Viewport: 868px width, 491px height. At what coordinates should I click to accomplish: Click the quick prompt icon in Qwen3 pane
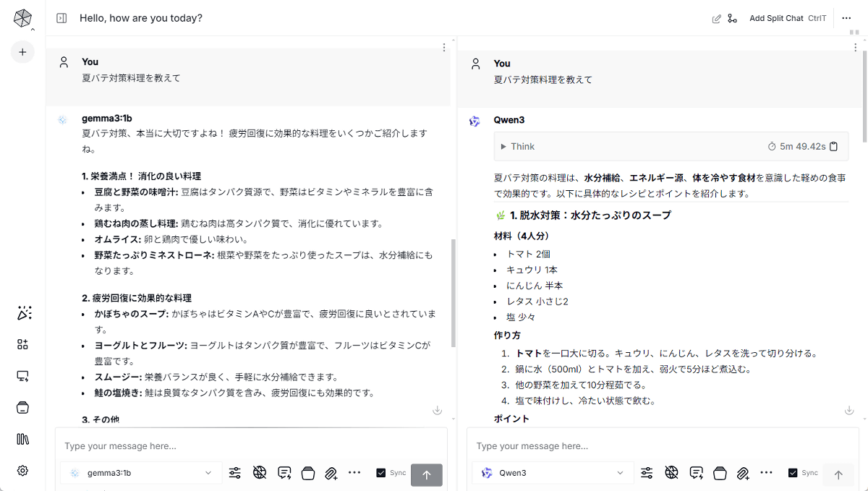click(696, 473)
